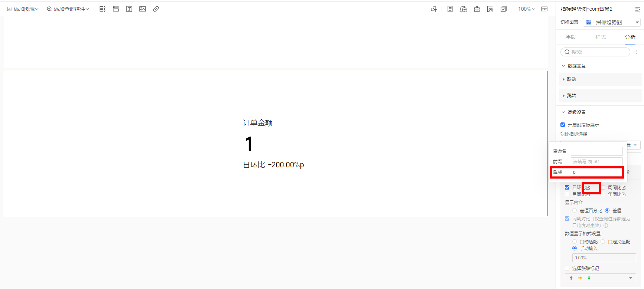Click the info icon after 日粒度时生效

[606, 226]
